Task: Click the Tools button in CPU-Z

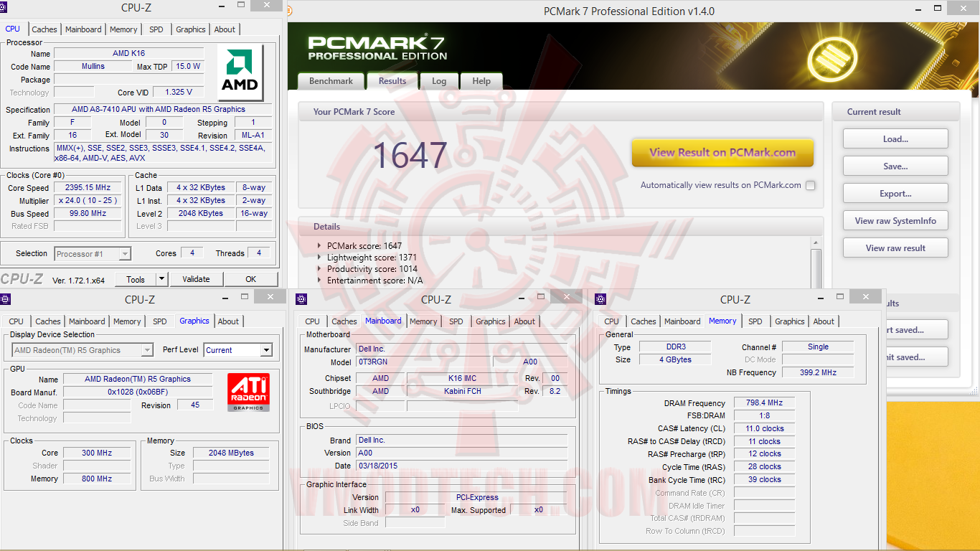Action: (136, 279)
